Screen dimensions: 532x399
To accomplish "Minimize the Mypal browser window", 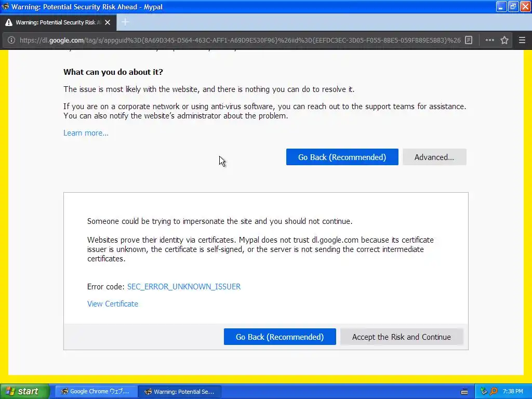I will (501, 6).
